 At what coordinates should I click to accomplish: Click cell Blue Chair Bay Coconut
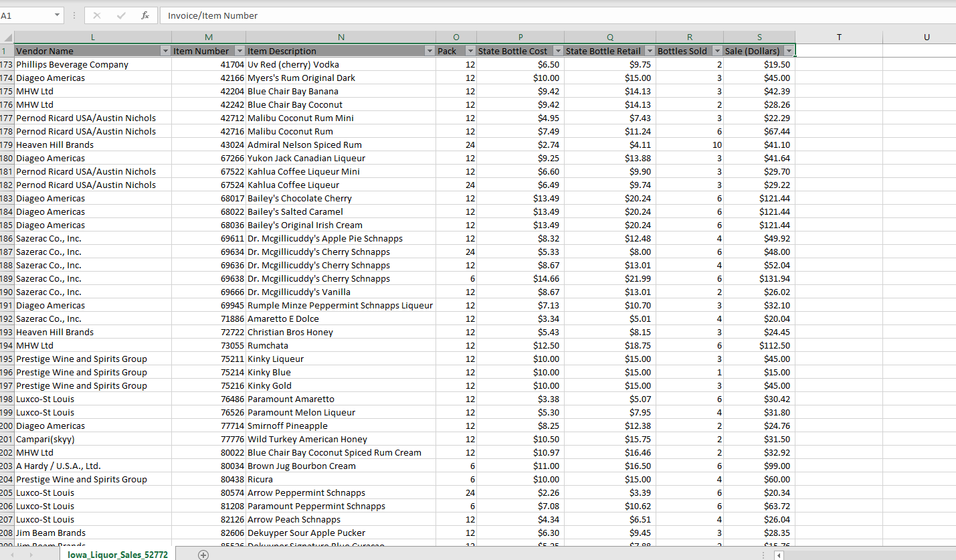pos(341,104)
